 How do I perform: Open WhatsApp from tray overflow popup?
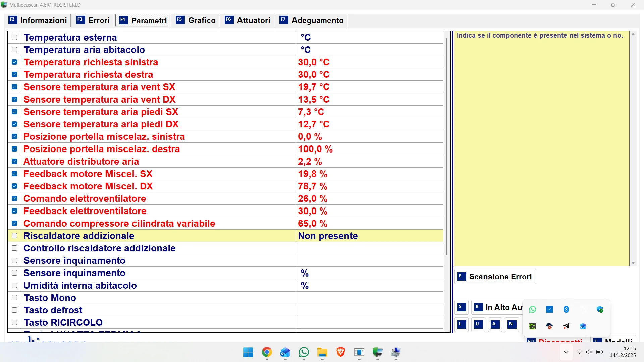click(533, 309)
